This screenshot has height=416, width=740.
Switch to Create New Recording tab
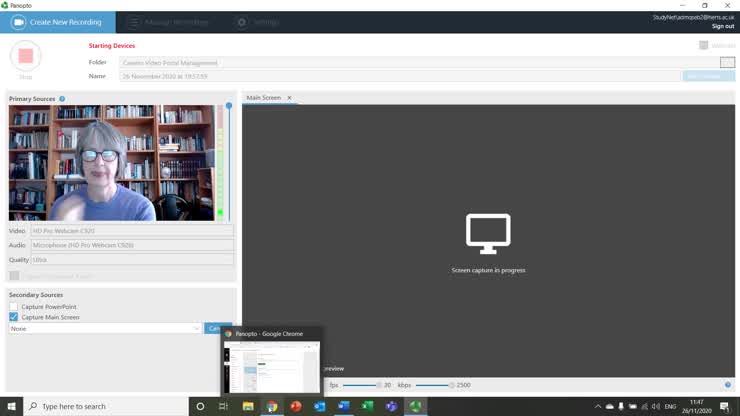click(x=57, y=22)
